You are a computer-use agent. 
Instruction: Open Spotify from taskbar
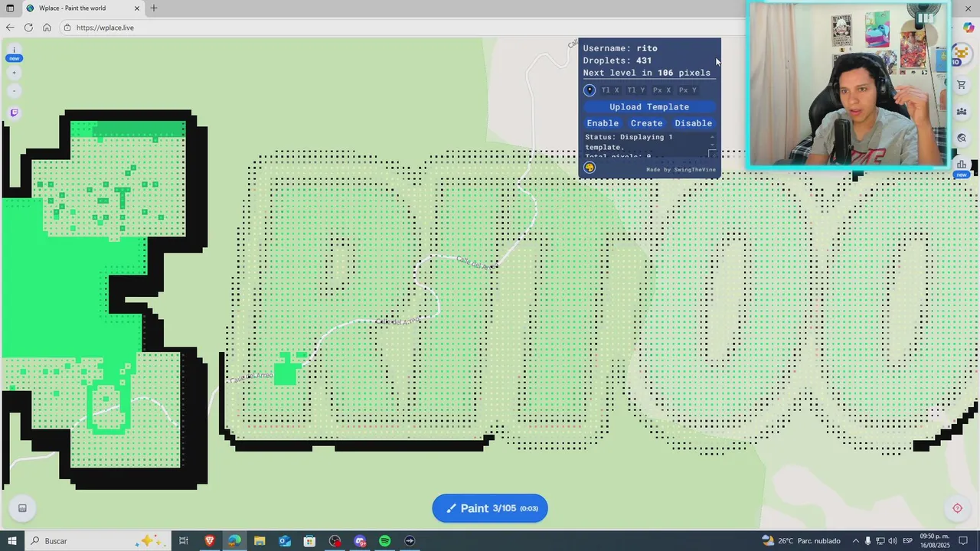pyautogui.click(x=385, y=541)
